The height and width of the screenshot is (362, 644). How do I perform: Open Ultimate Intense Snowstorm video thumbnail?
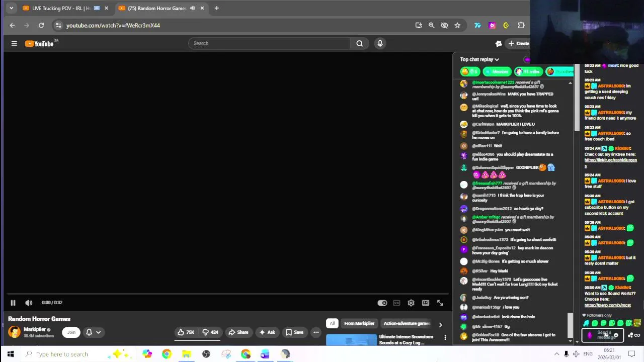pos(351,340)
